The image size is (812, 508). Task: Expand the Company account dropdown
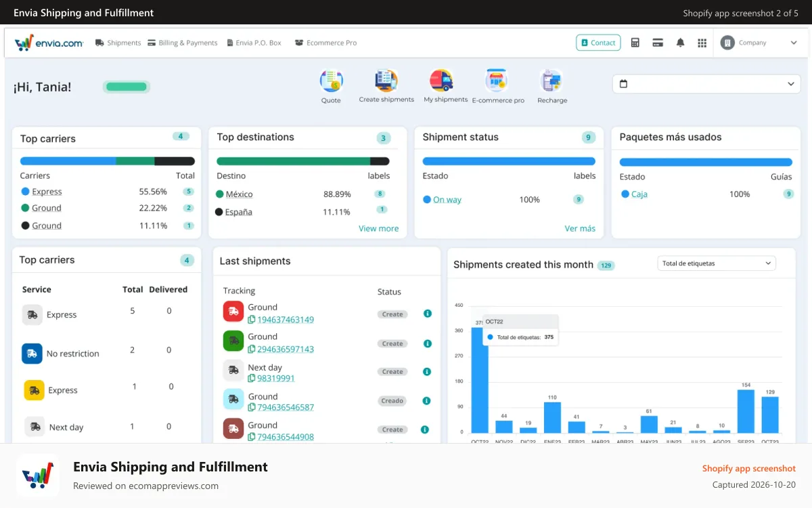[794, 43]
